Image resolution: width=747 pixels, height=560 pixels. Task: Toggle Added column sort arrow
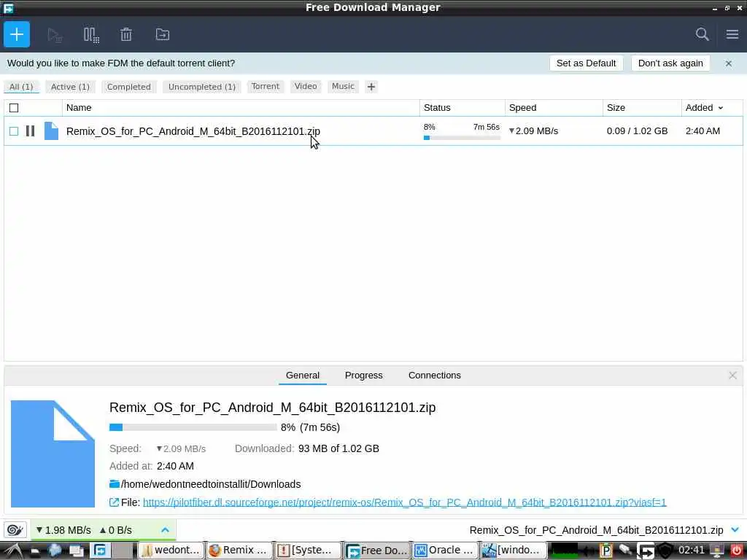coord(720,108)
